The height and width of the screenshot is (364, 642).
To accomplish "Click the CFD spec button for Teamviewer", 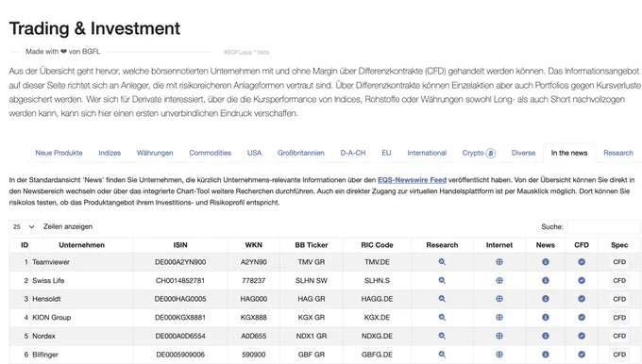I will point(619,262).
